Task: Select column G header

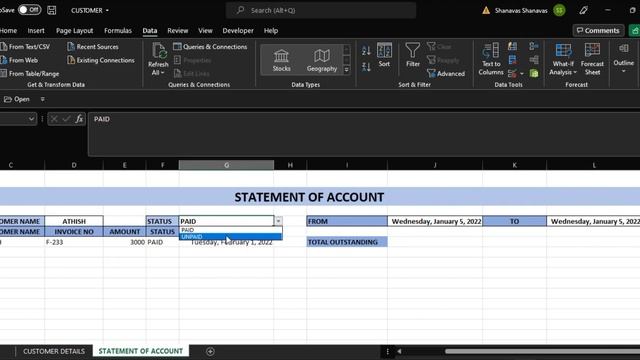Action: (226, 165)
